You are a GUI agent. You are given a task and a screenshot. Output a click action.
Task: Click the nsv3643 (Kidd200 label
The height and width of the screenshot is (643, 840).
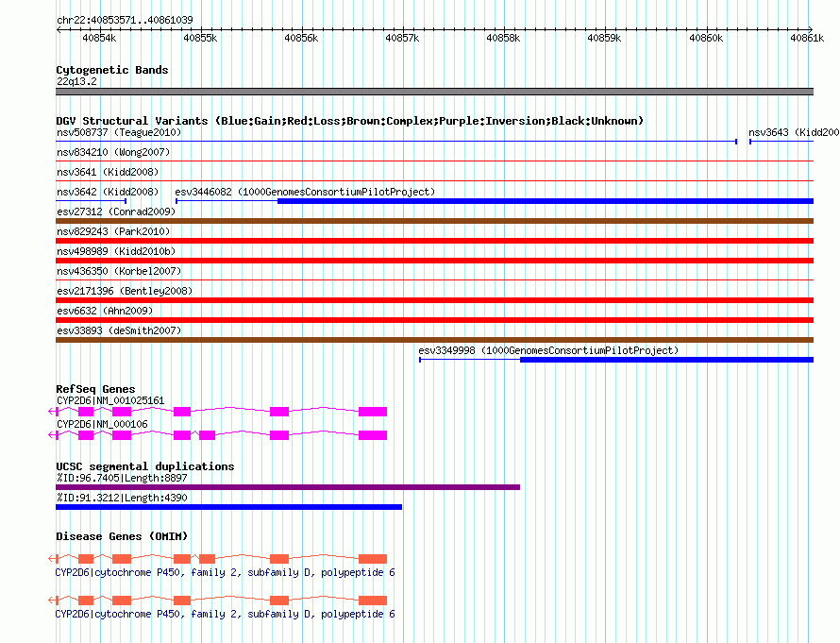794,132
